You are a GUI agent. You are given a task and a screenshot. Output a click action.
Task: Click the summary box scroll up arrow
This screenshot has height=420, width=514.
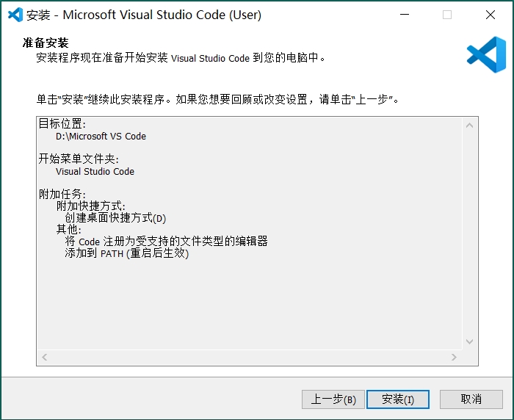(469, 126)
